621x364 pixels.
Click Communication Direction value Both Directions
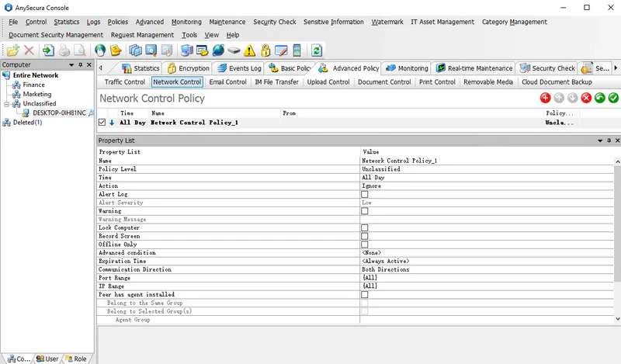point(487,269)
